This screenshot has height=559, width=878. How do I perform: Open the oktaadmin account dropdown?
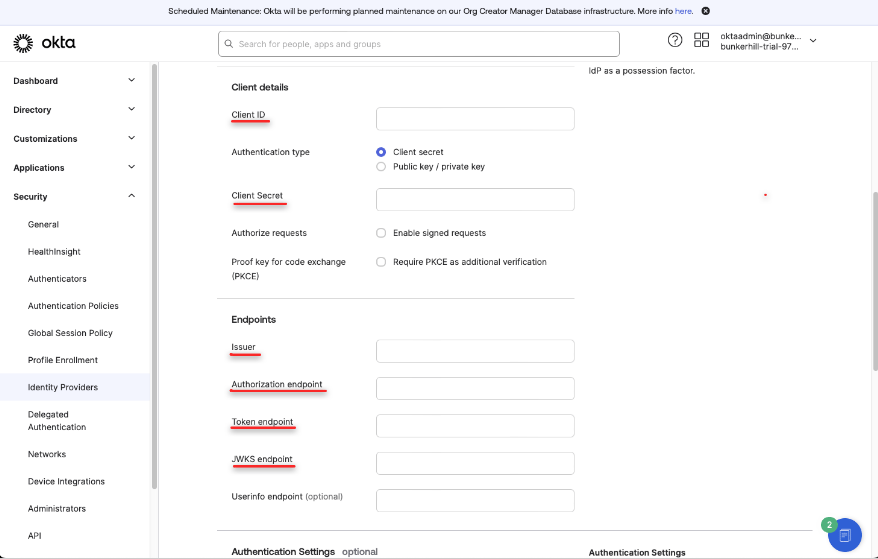click(x=768, y=41)
